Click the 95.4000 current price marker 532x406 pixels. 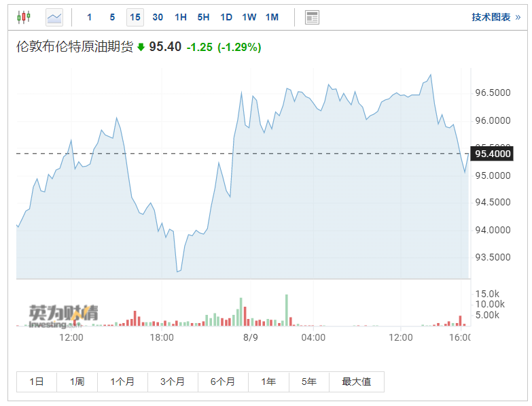[x=493, y=154]
